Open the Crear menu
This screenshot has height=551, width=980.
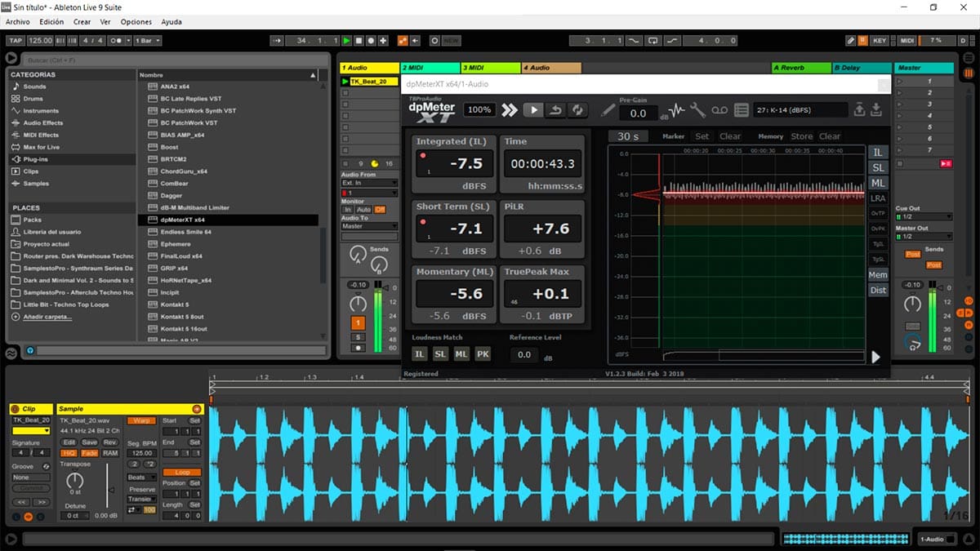click(x=82, y=22)
